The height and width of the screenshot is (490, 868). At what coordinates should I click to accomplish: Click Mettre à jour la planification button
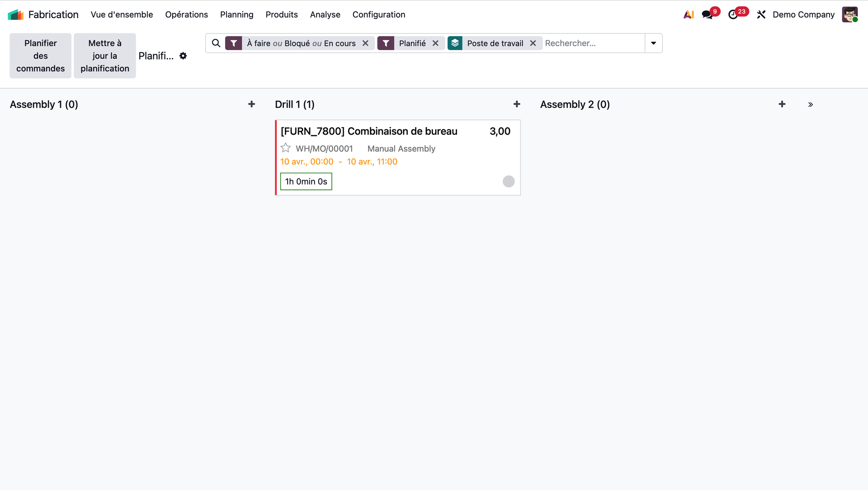105,56
